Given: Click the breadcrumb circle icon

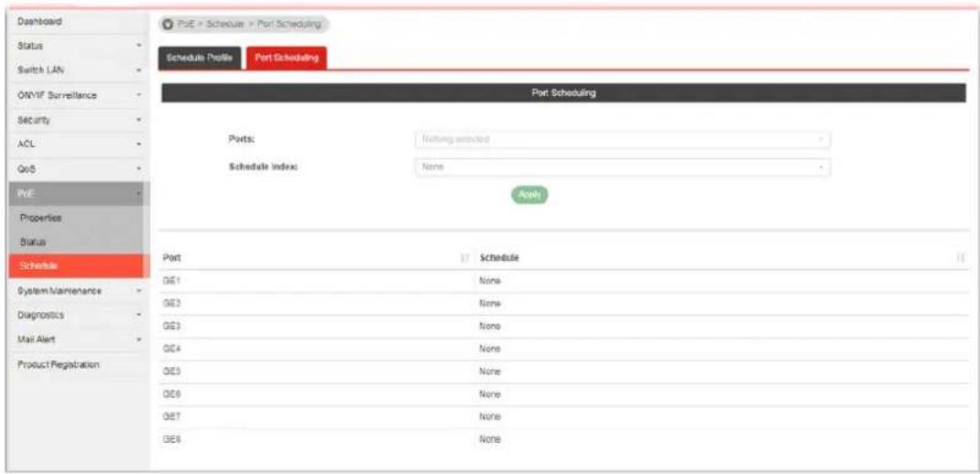Looking at the screenshot, I should [x=167, y=25].
